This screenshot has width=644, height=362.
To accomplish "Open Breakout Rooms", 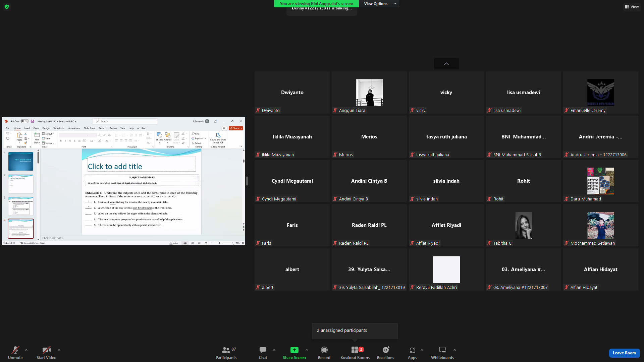I will (355, 353).
